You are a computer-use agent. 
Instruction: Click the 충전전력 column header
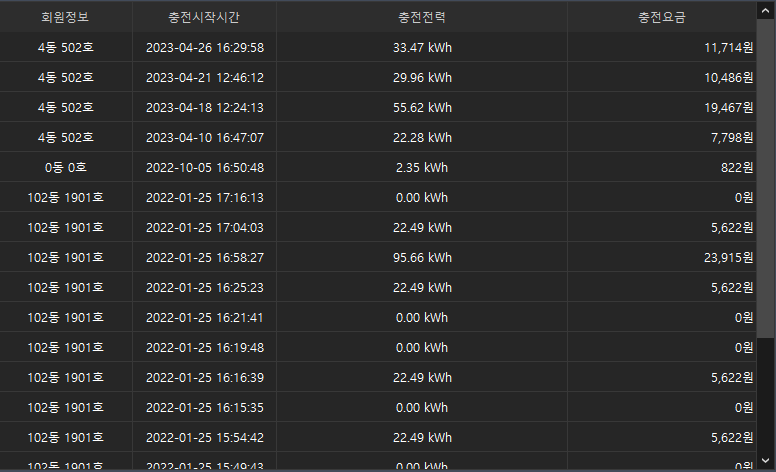(x=422, y=18)
